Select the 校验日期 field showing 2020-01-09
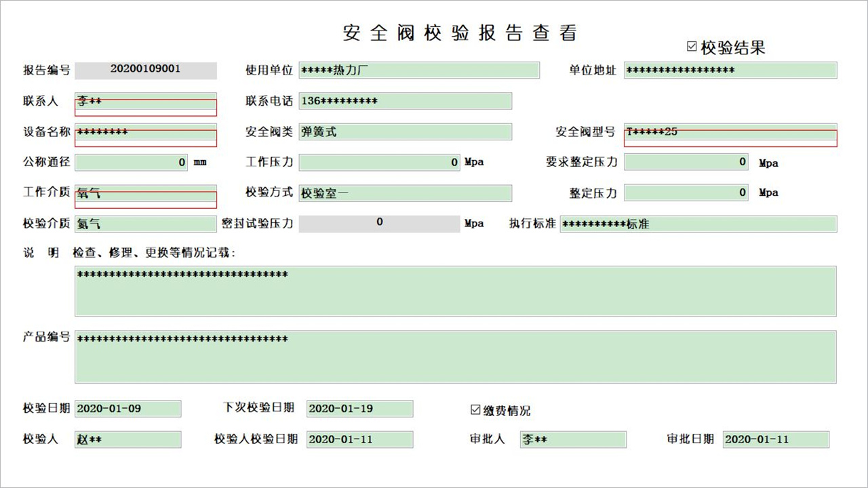 127,409
